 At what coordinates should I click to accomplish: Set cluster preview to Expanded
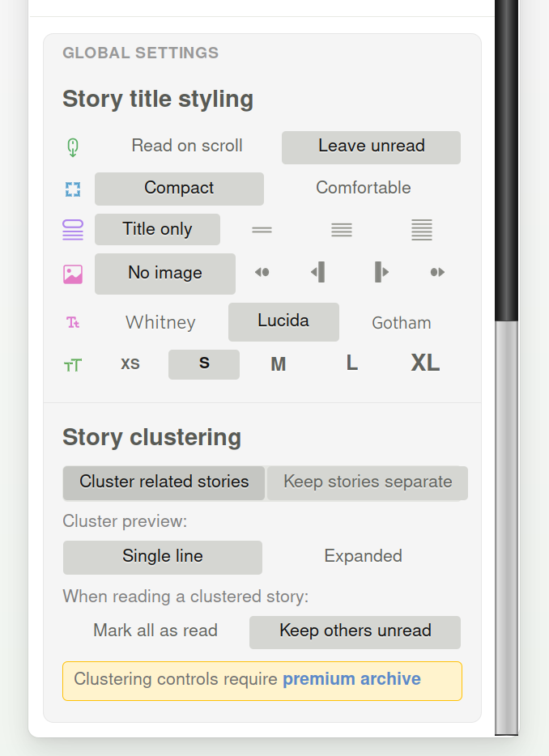pos(363,557)
